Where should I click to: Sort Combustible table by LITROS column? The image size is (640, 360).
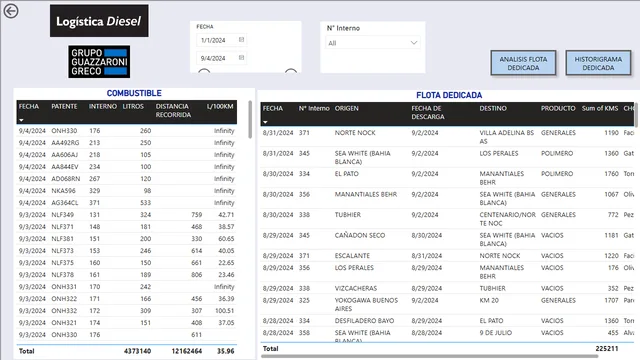pos(133,107)
